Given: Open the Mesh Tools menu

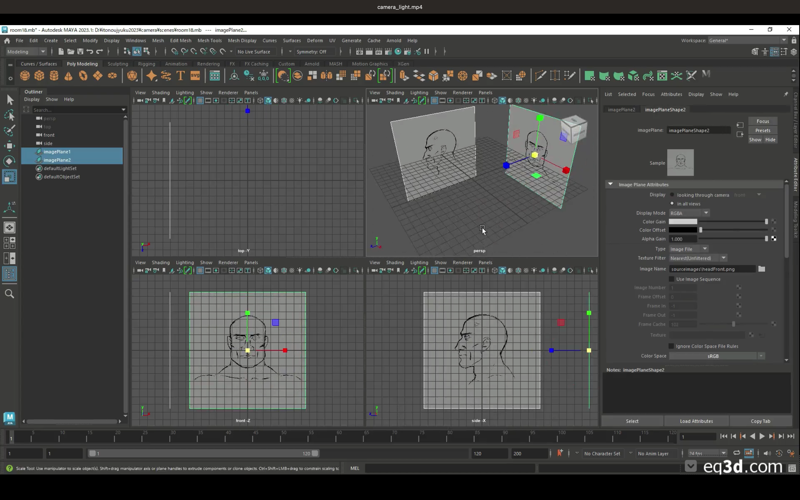Looking at the screenshot, I should (209, 40).
